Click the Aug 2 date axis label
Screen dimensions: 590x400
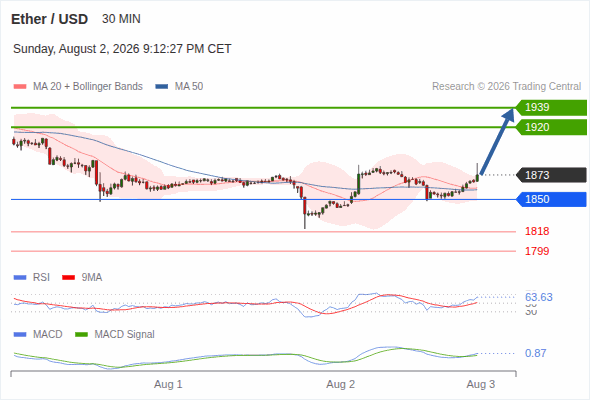pyautogui.click(x=341, y=384)
